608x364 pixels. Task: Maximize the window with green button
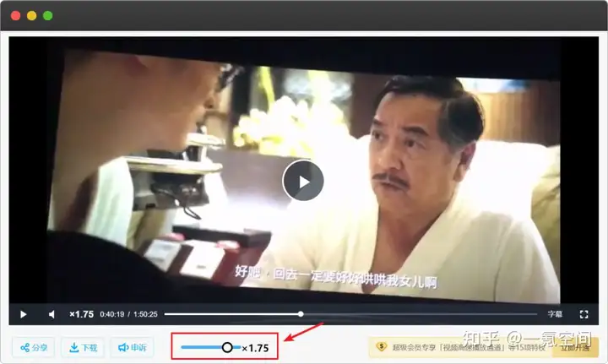(47, 15)
